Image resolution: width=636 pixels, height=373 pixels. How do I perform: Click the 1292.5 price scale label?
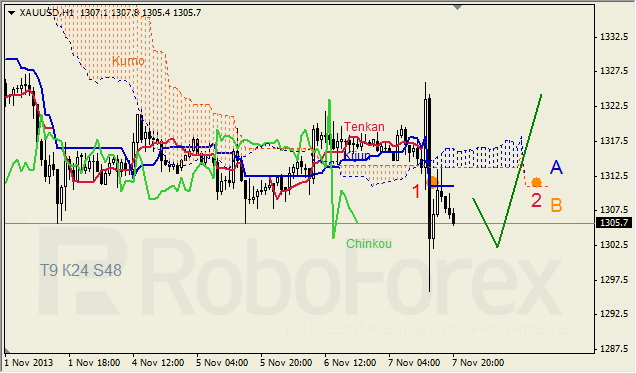coord(614,313)
